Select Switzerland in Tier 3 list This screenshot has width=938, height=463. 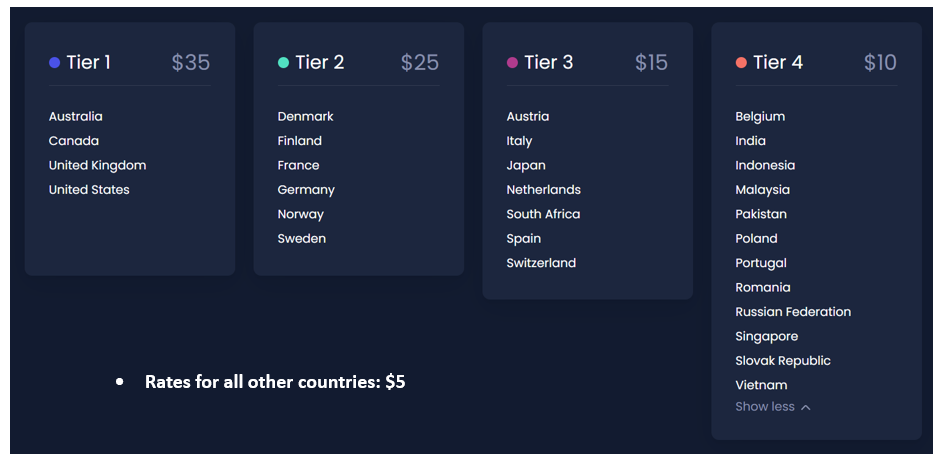pyautogui.click(x=541, y=263)
